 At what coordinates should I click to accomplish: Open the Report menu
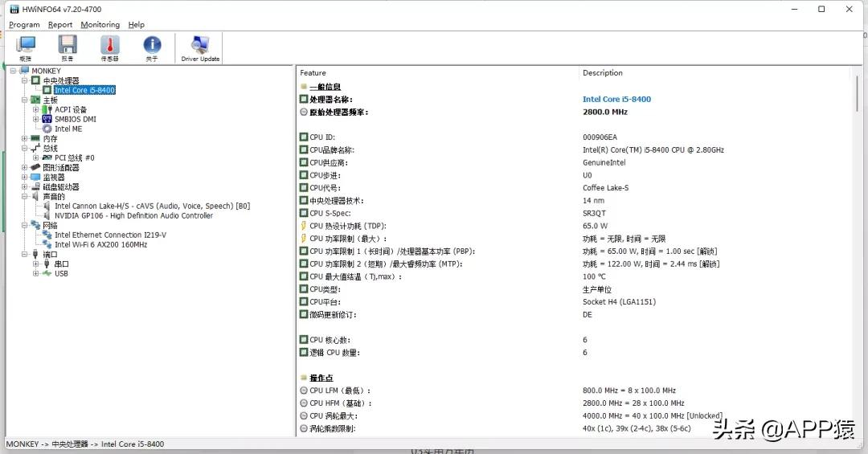pos(60,25)
